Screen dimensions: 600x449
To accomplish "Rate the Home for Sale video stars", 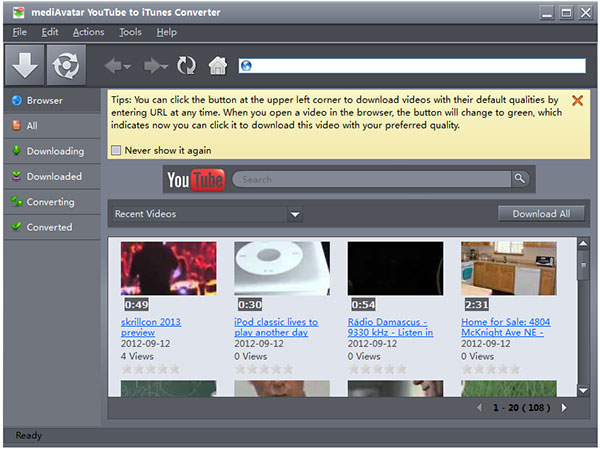I will 491,369.
